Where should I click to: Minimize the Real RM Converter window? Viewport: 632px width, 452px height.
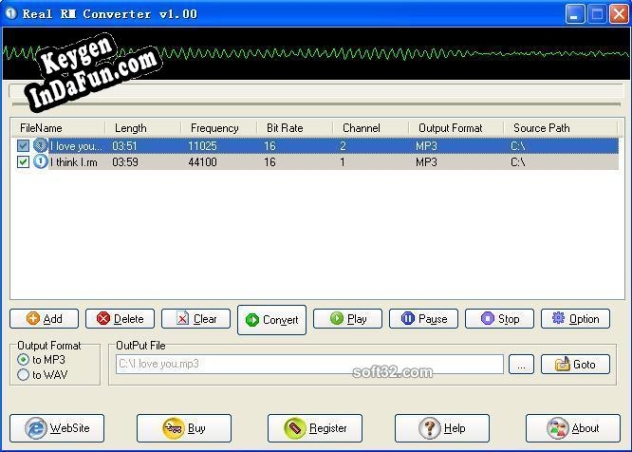[x=574, y=14]
